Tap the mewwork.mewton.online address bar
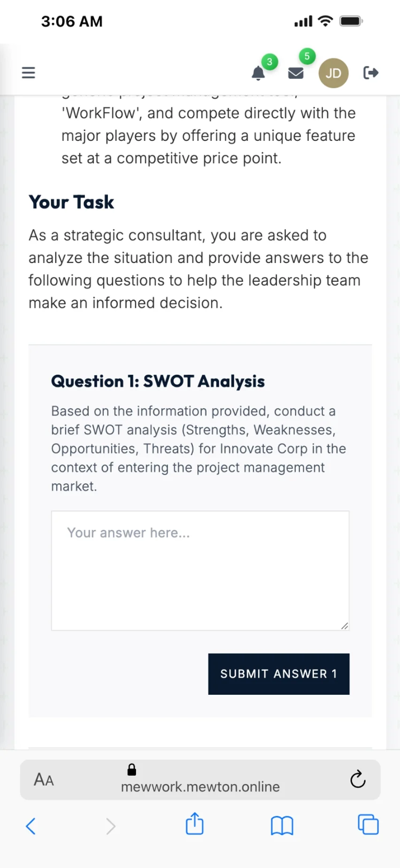The height and width of the screenshot is (868, 400). tap(200, 786)
